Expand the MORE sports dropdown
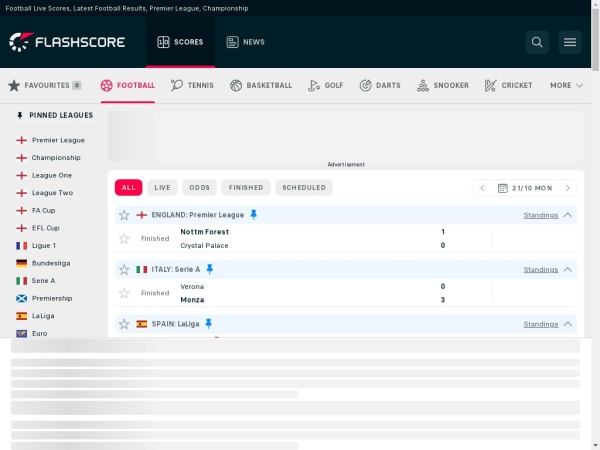This screenshot has height=450, width=600. [x=566, y=85]
